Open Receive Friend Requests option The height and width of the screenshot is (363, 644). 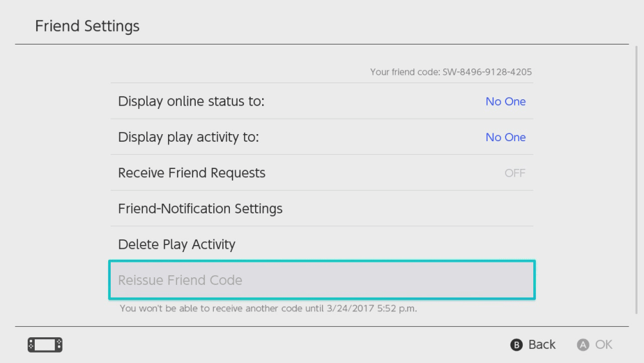coord(322,173)
